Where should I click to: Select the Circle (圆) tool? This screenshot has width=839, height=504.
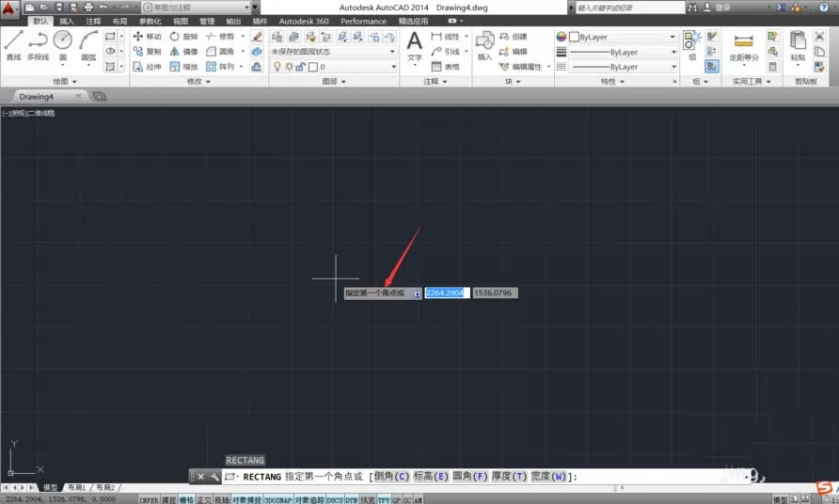63,45
